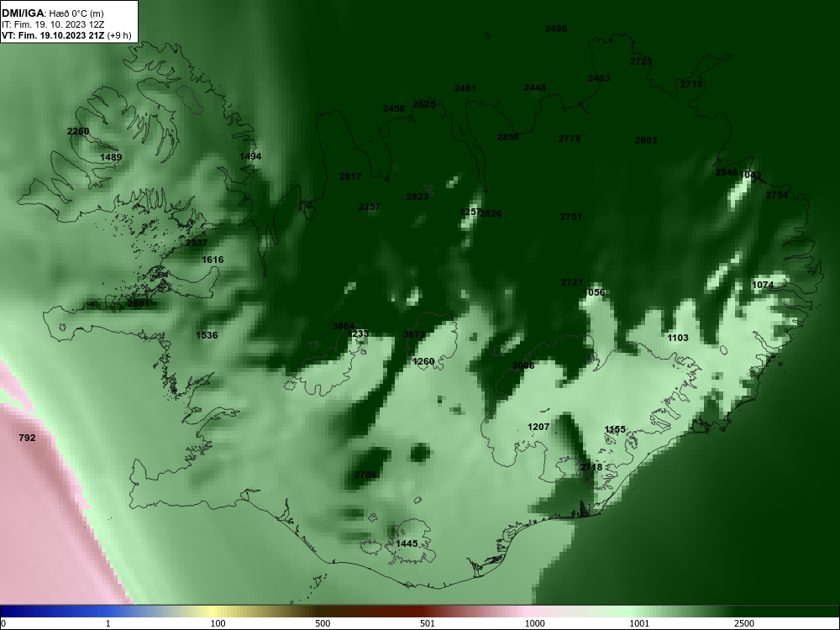
Task: Click the 'IT: Fim. 19. 10. 2023 12Z' line
Action: pyautogui.click(x=52, y=24)
